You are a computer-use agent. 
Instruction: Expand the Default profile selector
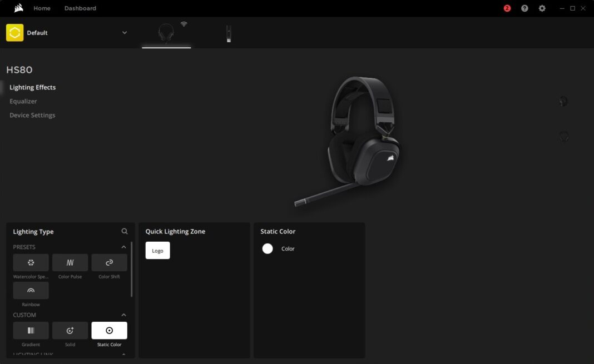[x=125, y=32]
